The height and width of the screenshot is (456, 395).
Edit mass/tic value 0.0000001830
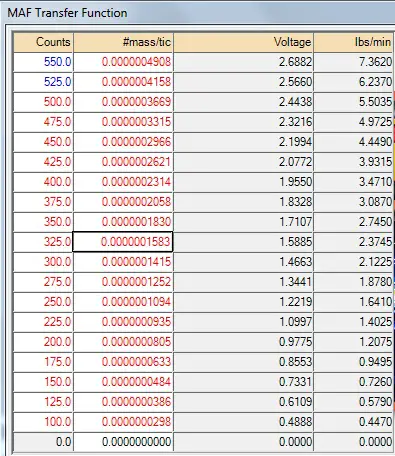pos(123,222)
